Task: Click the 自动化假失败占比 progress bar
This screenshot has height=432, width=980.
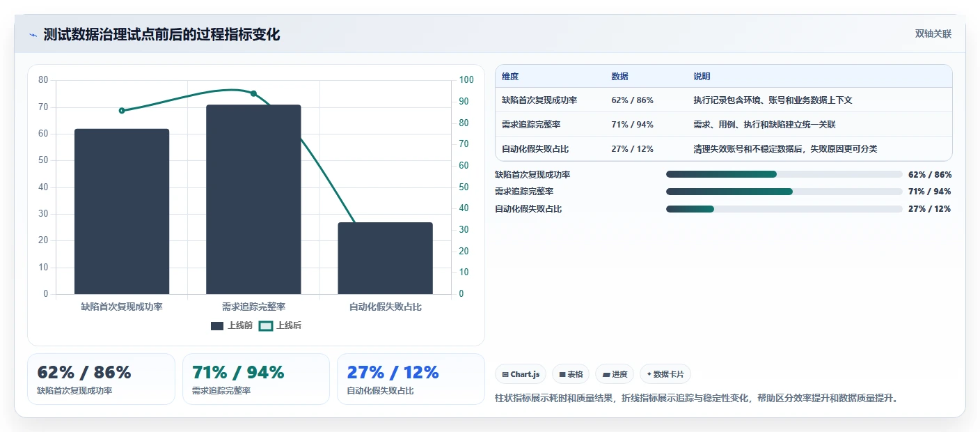Action: (x=784, y=209)
